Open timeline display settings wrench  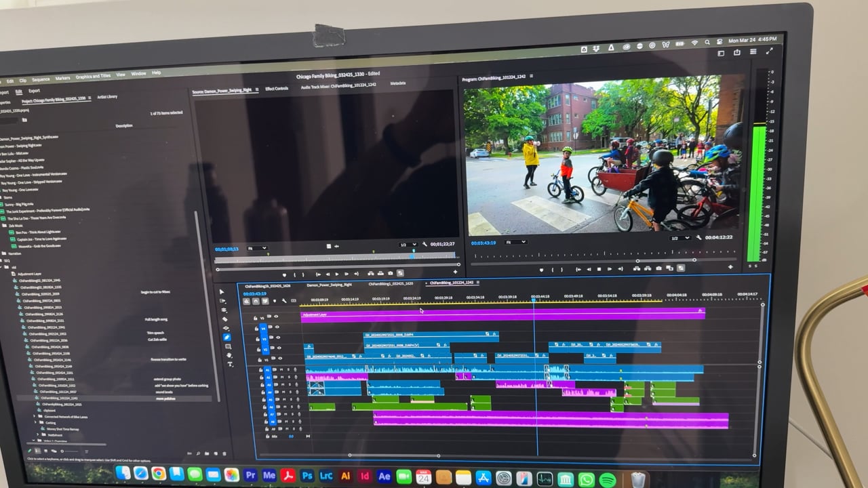click(x=283, y=300)
